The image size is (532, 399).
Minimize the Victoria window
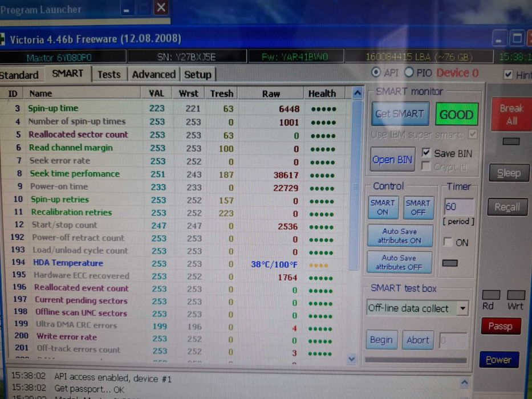pyautogui.click(x=499, y=38)
